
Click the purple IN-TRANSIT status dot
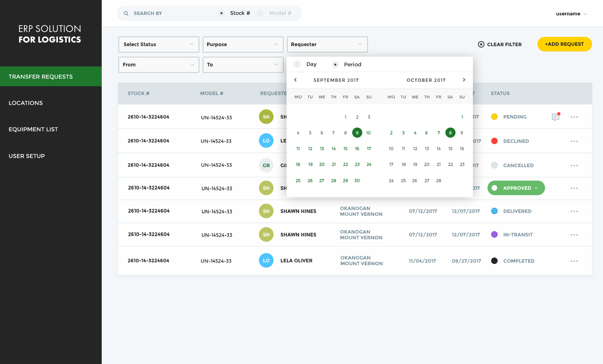click(x=494, y=234)
